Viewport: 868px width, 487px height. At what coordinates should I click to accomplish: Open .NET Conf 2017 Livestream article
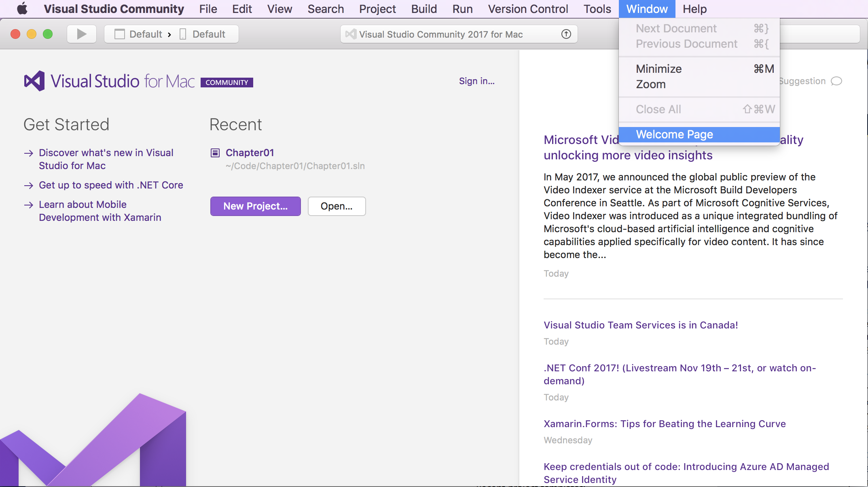(680, 374)
